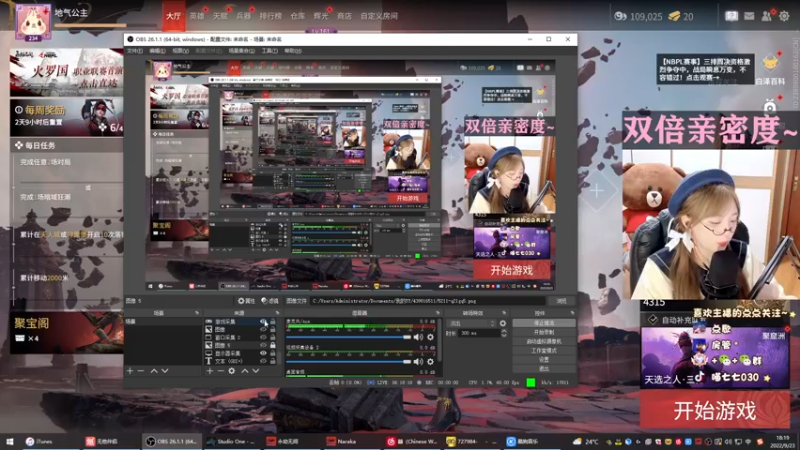This screenshot has height=450, width=800.
Task: Open source properties gear in sources toolbar
Action: [x=232, y=371]
